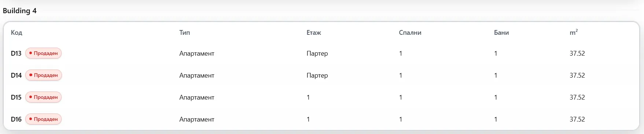The width and height of the screenshot is (644, 134).
Task: Click the Продаден badge next to D14
Action: coord(43,75)
